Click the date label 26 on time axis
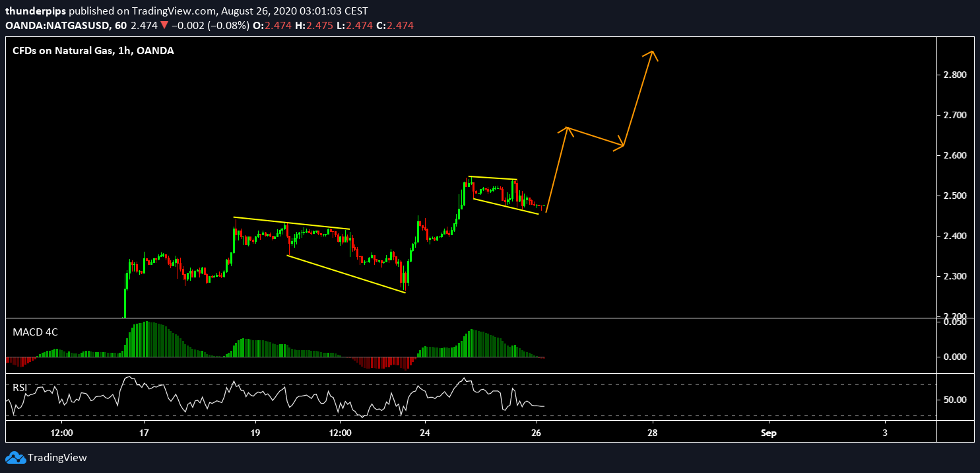The image size is (980, 473). click(x=537, y=433)
